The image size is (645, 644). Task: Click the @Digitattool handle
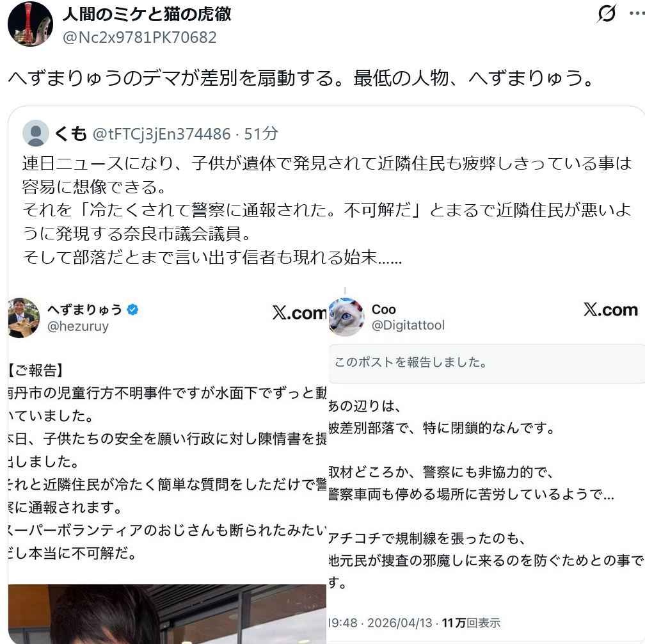tap(408, 325)
